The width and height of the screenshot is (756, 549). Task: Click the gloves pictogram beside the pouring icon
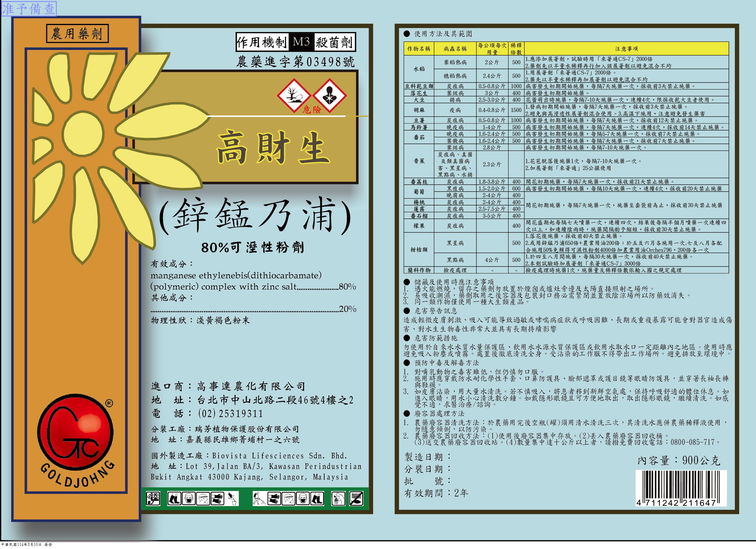point(217,499)
